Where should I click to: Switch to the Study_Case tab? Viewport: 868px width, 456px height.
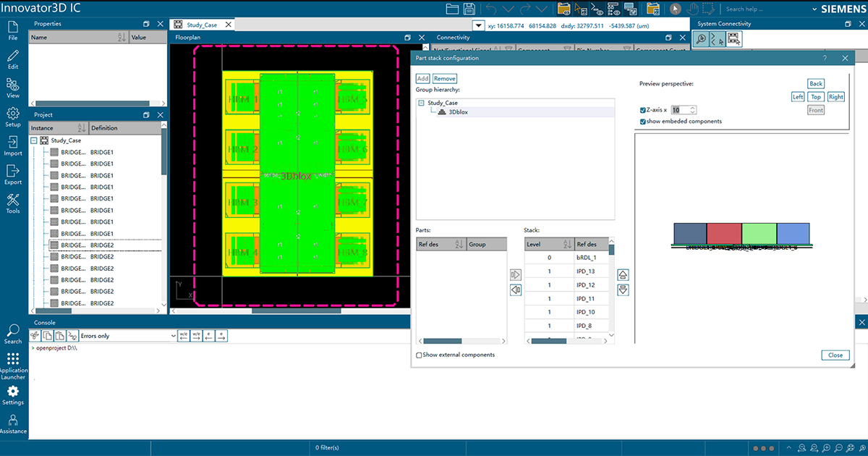click(202, 25)
